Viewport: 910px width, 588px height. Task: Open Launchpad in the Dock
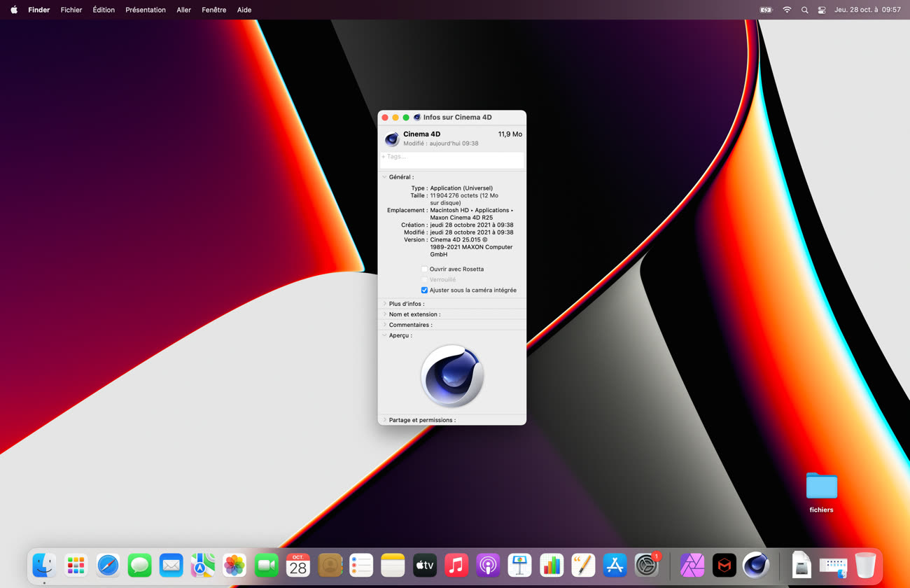[76, 565]
